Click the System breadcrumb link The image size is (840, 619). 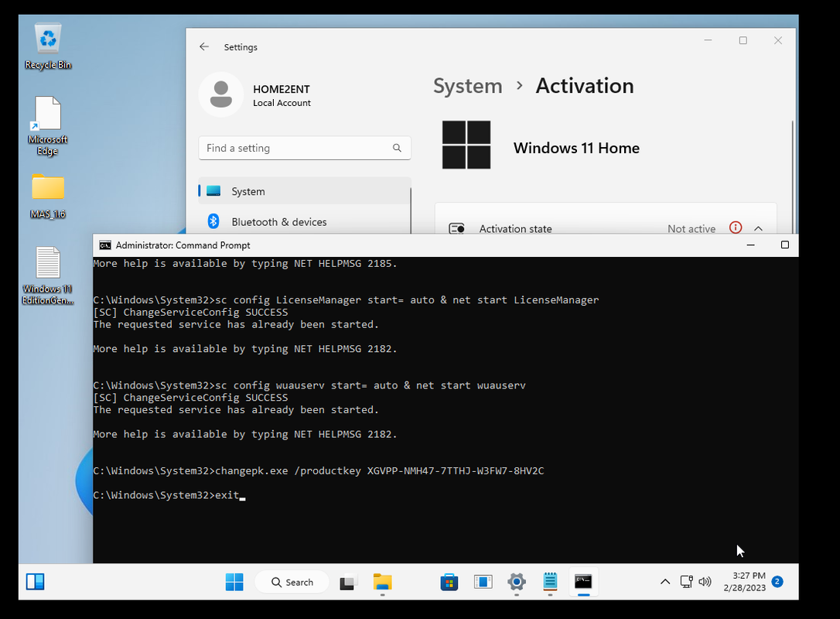tap(468, 86)
